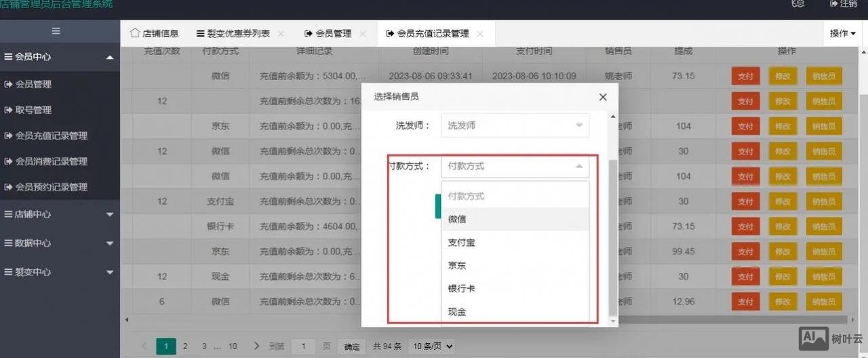Screen dimensions: 868x358
Task: Click 销售员 in the 2023-08-06 09:33:41 row
Action: [x=824, y=77]
